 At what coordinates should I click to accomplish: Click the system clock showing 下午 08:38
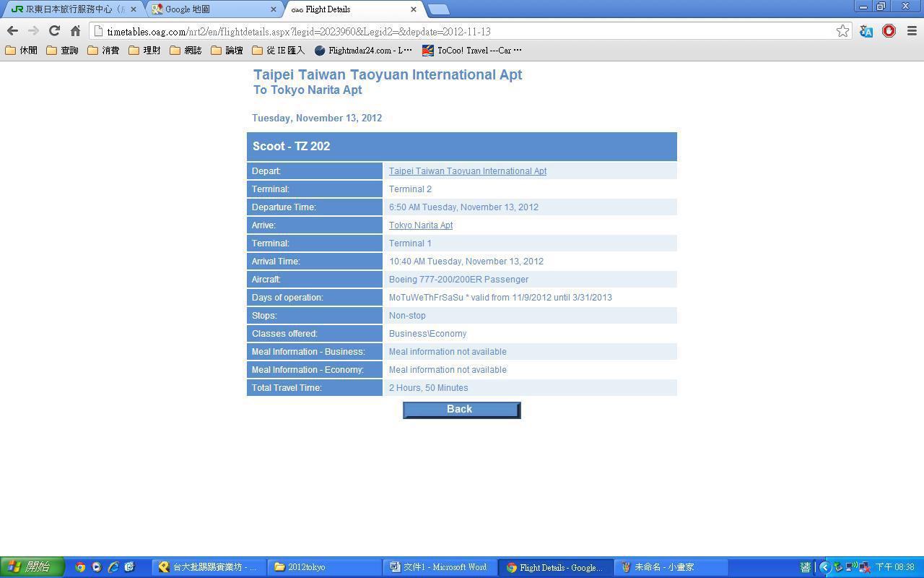coord(895,567)
